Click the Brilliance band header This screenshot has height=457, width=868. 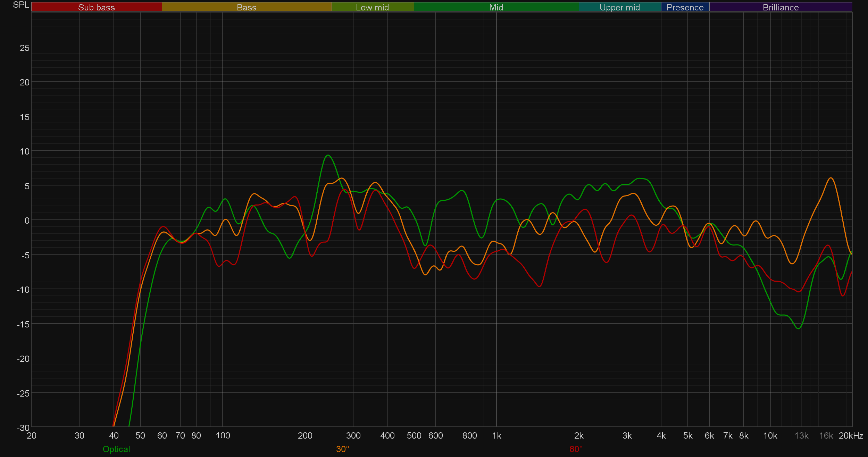781,7
